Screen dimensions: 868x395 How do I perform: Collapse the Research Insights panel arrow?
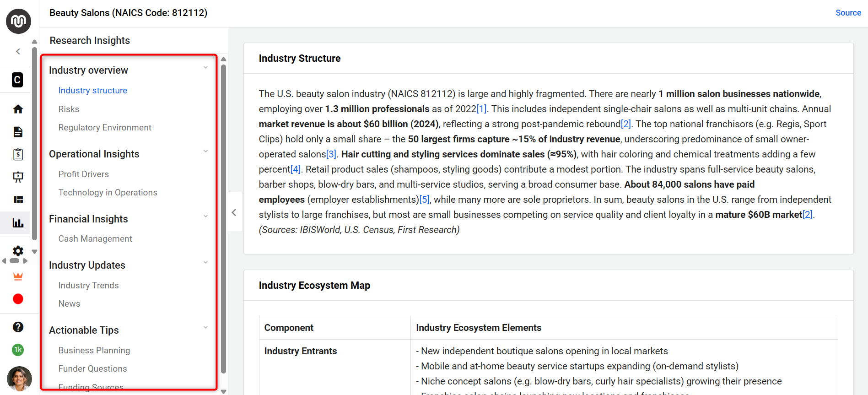tap(234, 212)
